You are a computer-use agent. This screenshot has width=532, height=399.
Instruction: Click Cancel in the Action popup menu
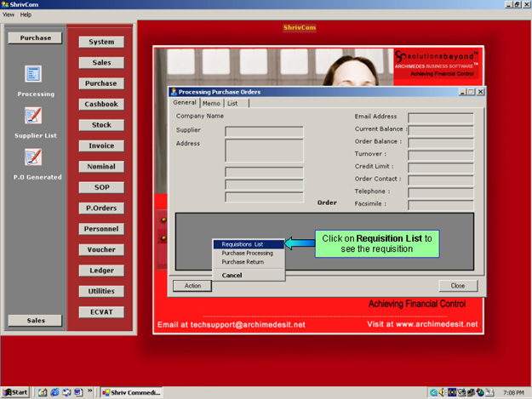232,275
